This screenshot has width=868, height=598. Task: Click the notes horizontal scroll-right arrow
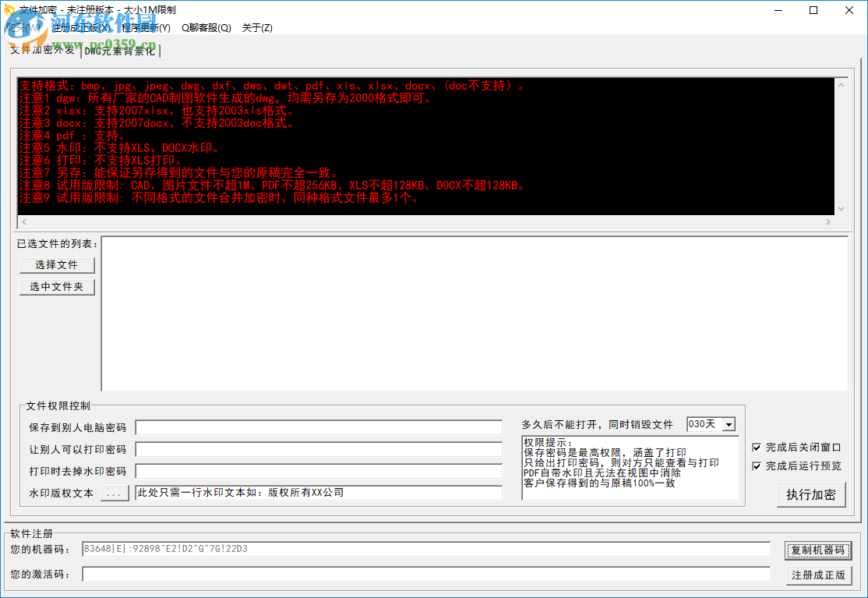(828, 221)
